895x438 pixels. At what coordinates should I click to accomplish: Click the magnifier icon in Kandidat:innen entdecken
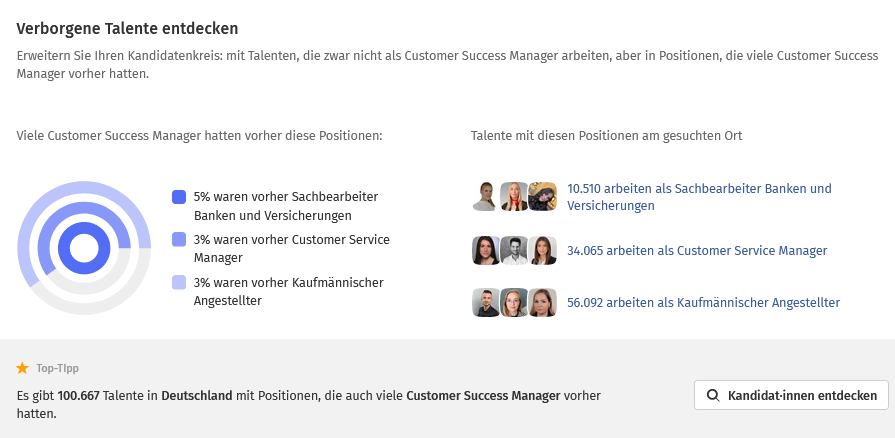coord(712,395)
